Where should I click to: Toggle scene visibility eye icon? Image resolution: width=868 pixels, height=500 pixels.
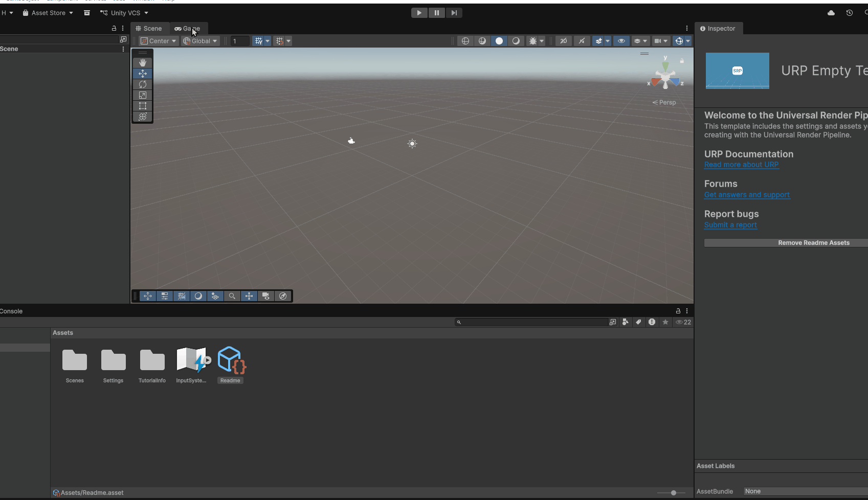click(x=621, y=41)
